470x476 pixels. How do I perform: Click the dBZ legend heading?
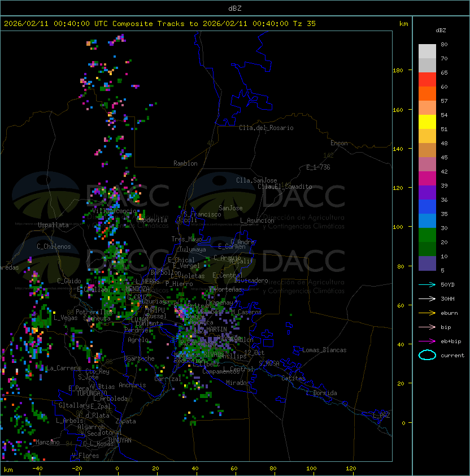coord(441,31)
